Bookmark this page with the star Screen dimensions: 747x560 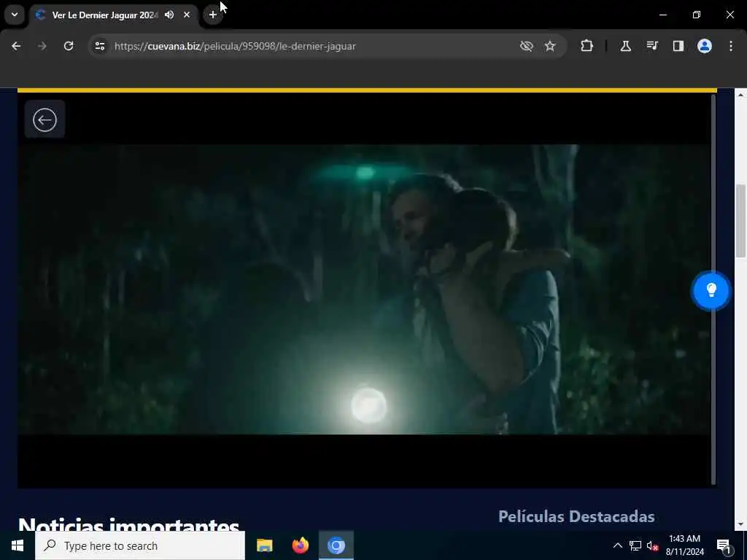(550, 46)
